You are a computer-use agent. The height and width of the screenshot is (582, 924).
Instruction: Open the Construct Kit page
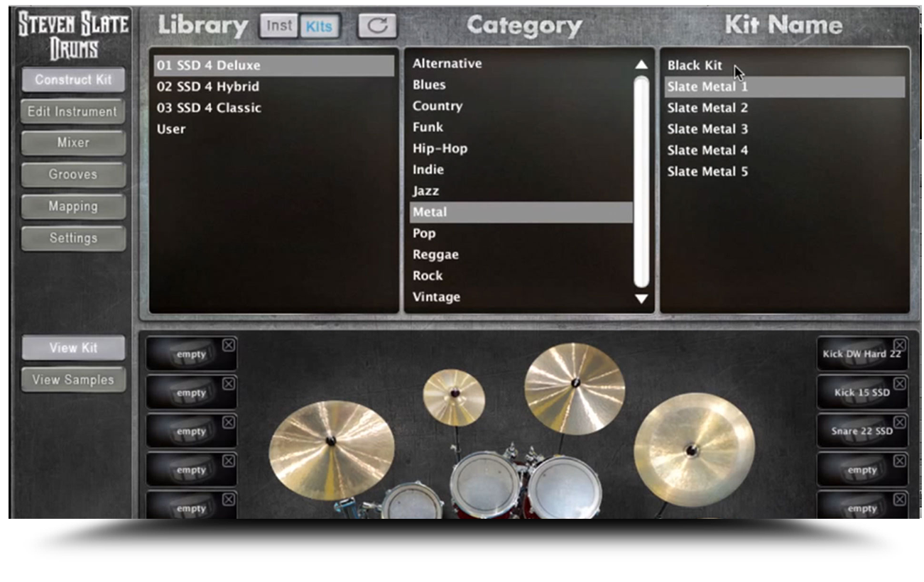point(73,79)
